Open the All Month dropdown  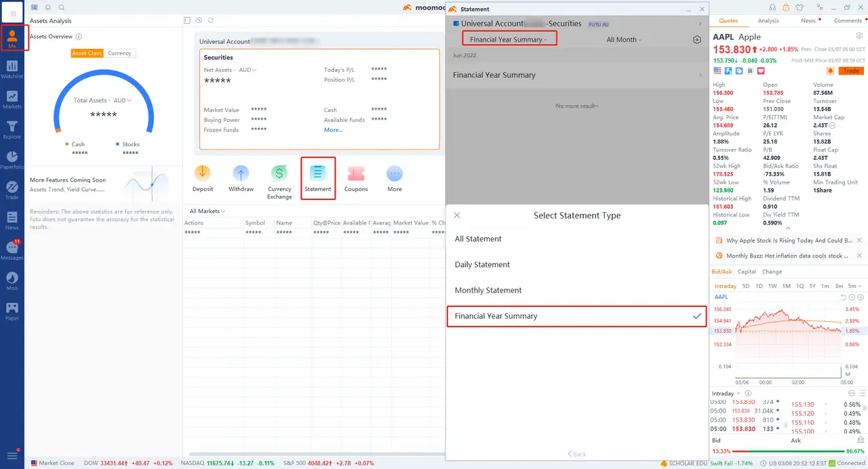[x=624, y=39]
